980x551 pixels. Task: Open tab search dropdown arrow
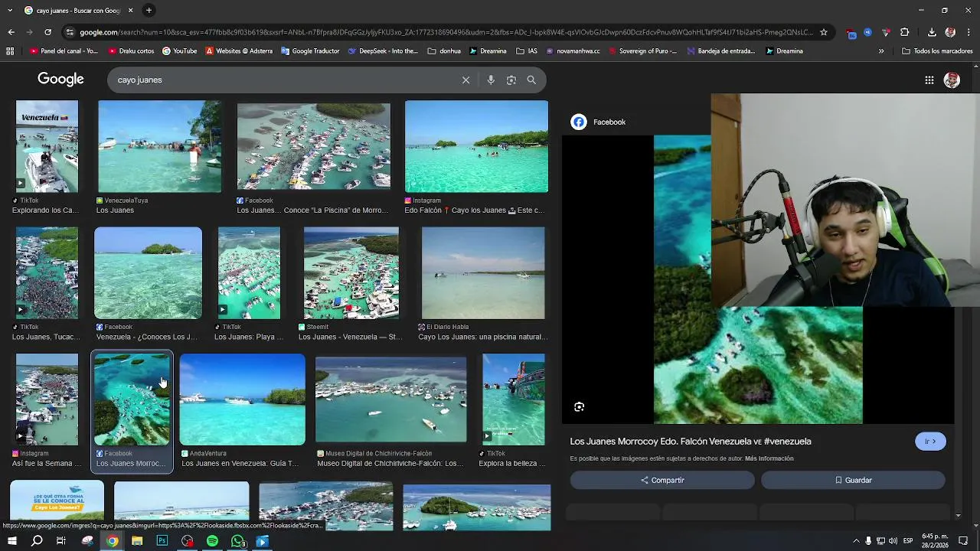pos(10,10)
